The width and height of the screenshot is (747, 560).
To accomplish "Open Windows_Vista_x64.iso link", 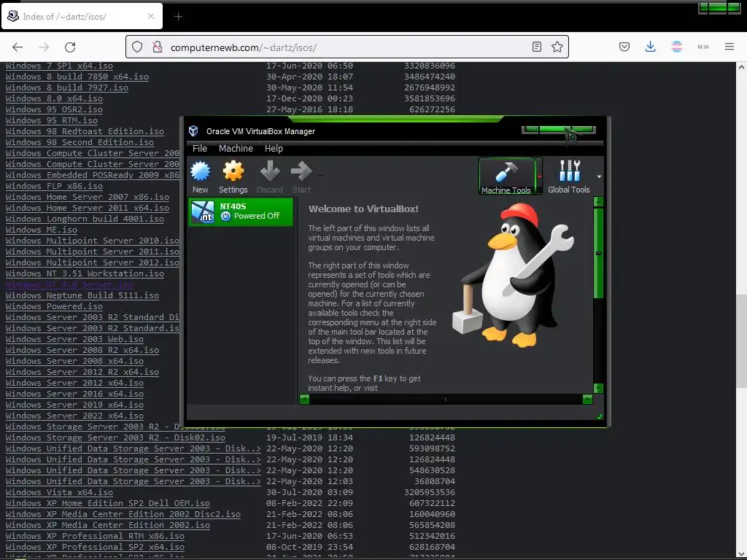I will pyautogui.click(x=59, y=493).
